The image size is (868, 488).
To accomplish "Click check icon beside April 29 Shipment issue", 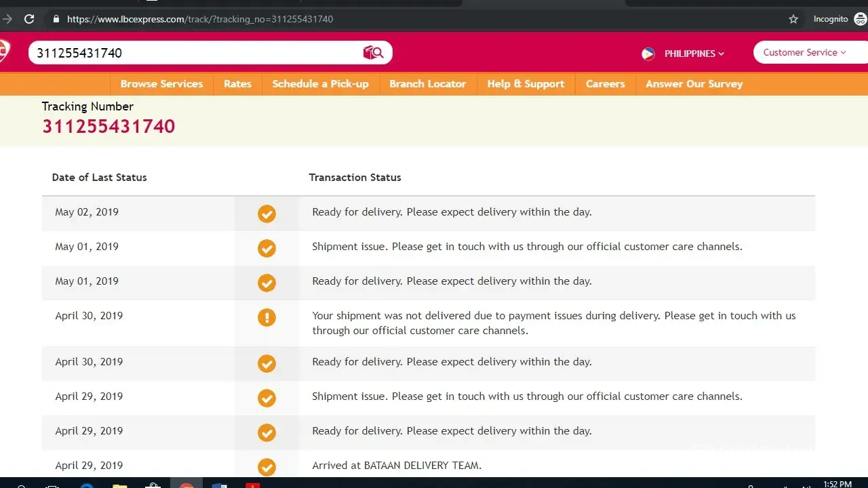I will pyautogui.click(x=267, y=398).
